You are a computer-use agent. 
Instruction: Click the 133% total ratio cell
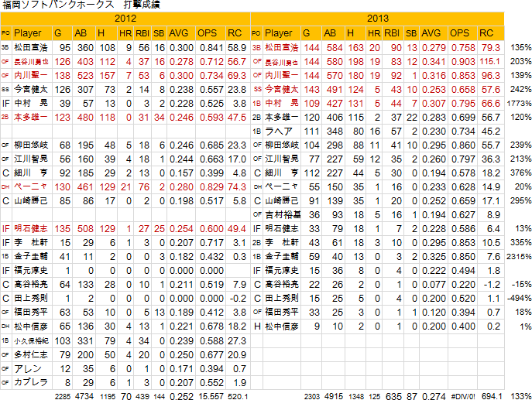521,396
